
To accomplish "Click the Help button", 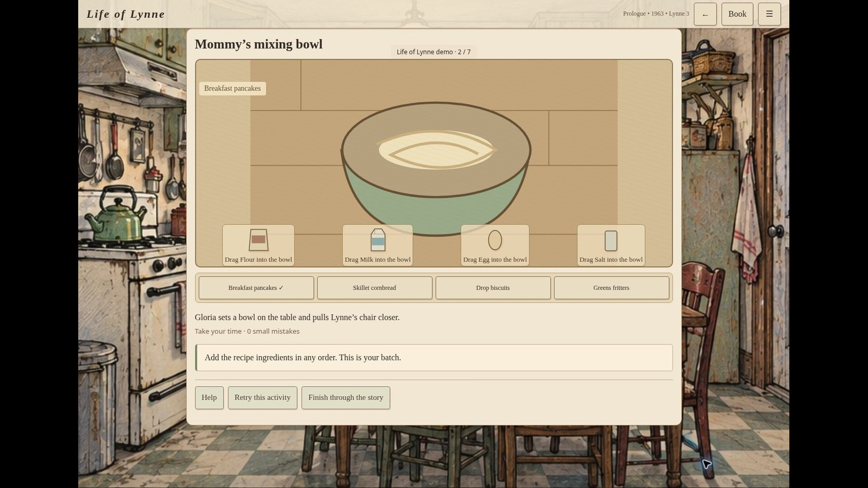I will [209, 398].
